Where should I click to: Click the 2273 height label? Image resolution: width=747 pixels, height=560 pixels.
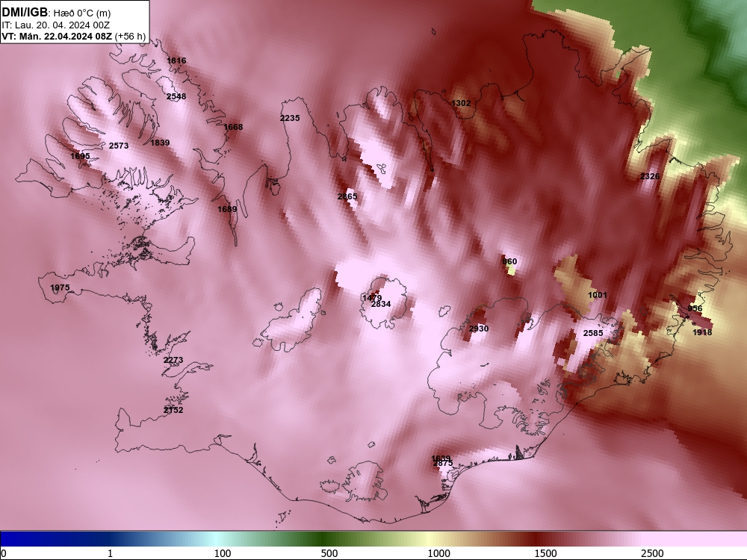pos(173,360)
